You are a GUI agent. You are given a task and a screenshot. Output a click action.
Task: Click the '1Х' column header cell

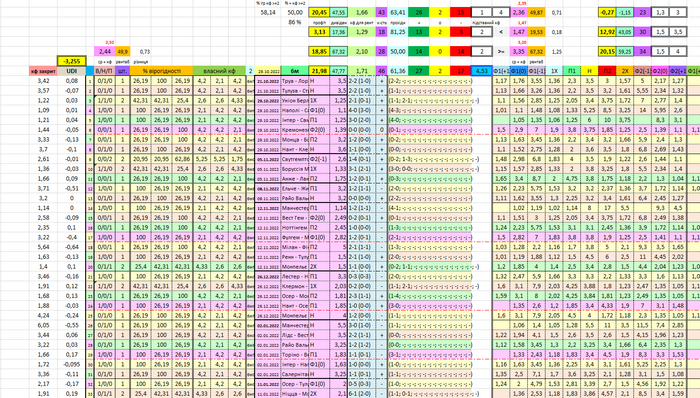pyautogui.click(x=554, y=71)
